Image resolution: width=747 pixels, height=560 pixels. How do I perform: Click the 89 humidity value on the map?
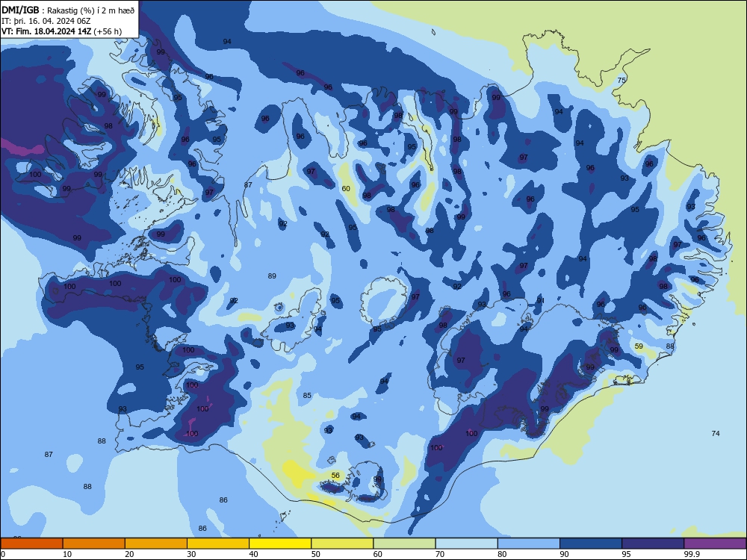pos(272,276)
